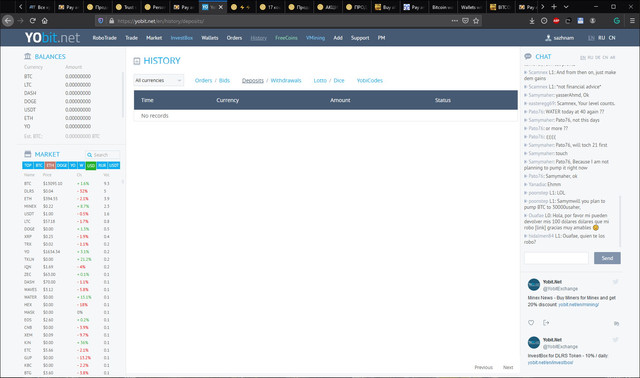Open PM messages in the navigation bar
Image resolution: width=640 pixels, height=378 pixels.
(381, 38)
